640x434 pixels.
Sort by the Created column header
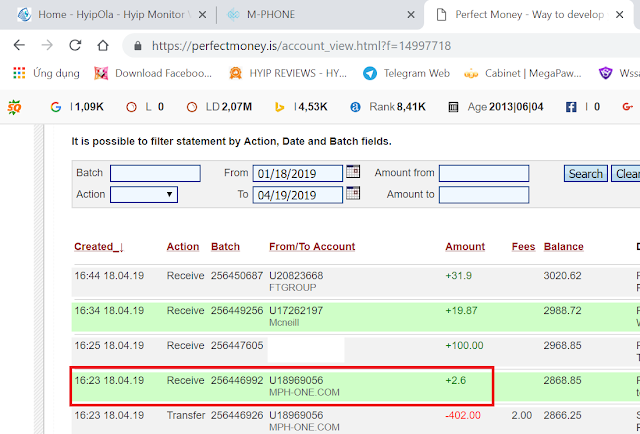(x=99, y=247)
